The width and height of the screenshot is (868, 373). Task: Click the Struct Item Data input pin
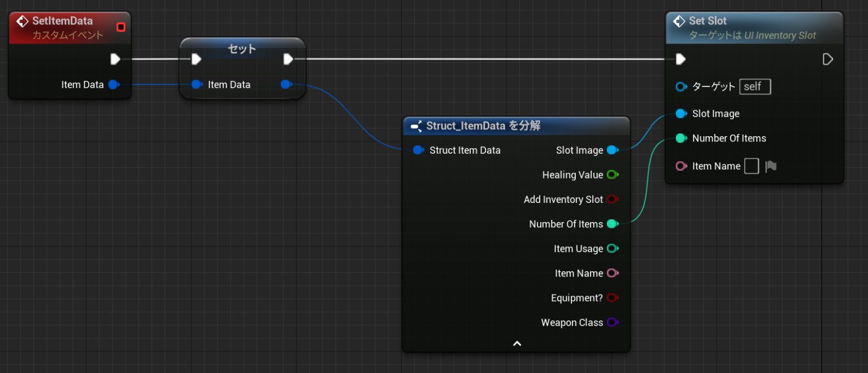coord(418,150)
